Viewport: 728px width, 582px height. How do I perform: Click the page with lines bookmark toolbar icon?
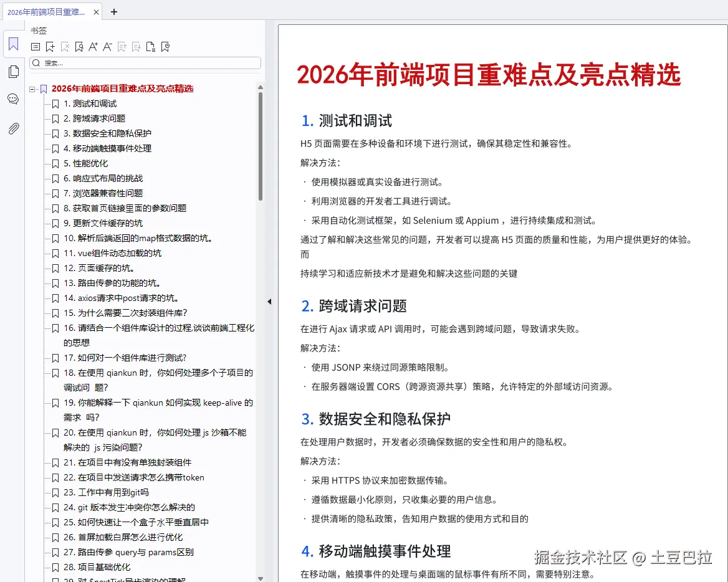coord(150,46)
